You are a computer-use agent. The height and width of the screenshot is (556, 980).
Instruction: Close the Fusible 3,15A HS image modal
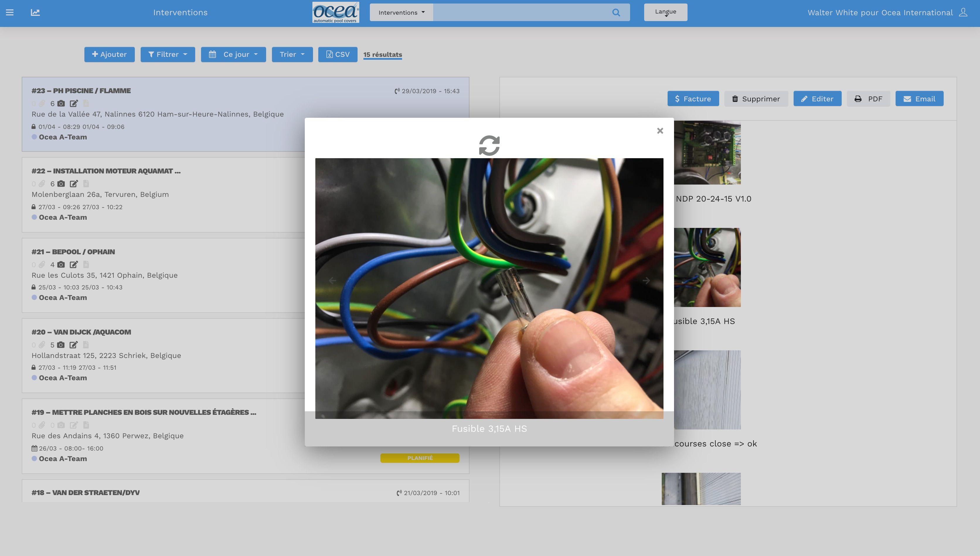click(660, 131)
